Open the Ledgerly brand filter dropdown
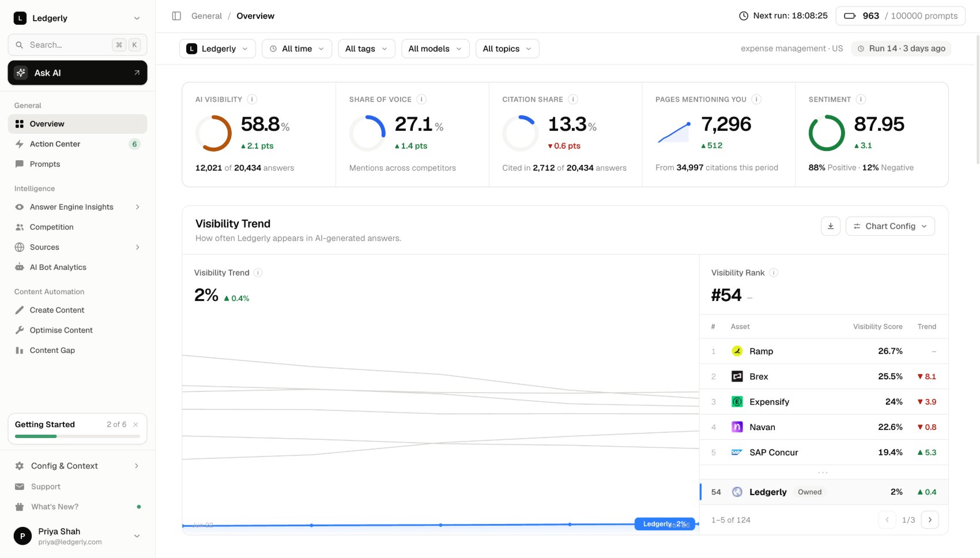The image size is (980, 558). (217, 49)
